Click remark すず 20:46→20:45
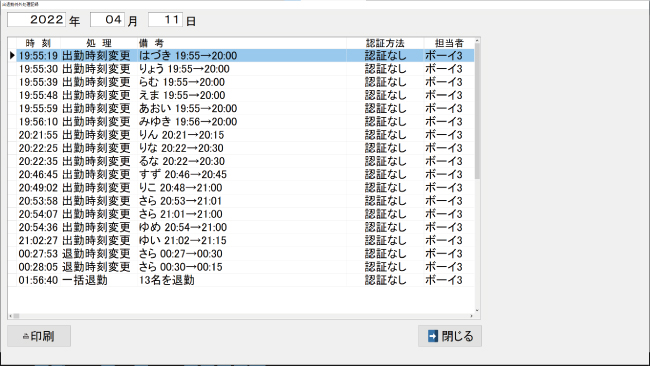This screenshot has height=366, width=650. (x=183, y=175)
